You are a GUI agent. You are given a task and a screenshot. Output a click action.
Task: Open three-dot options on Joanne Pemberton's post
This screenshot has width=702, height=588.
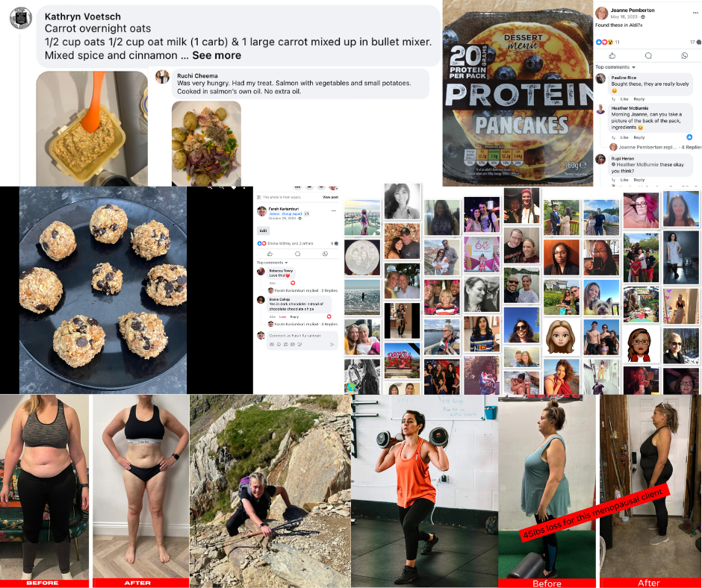click(695, 13)
